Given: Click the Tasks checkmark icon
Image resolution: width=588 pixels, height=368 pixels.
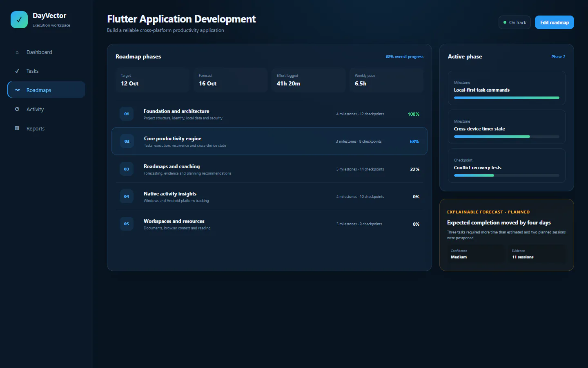Looking at the screenshot, I should point(17,71).
